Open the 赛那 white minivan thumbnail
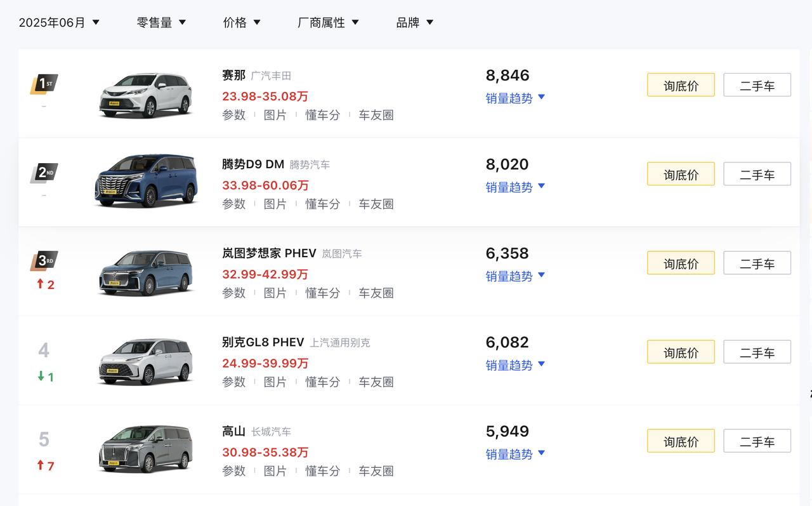812x506 pixels. click(147, 95)
